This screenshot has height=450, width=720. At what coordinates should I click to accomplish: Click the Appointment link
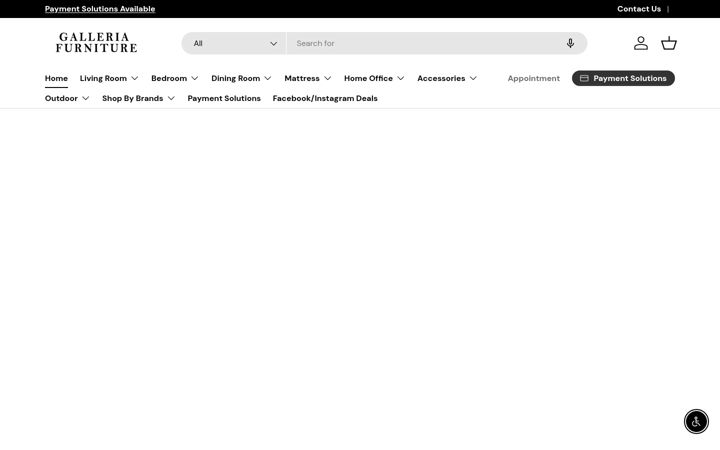point(534,79)
